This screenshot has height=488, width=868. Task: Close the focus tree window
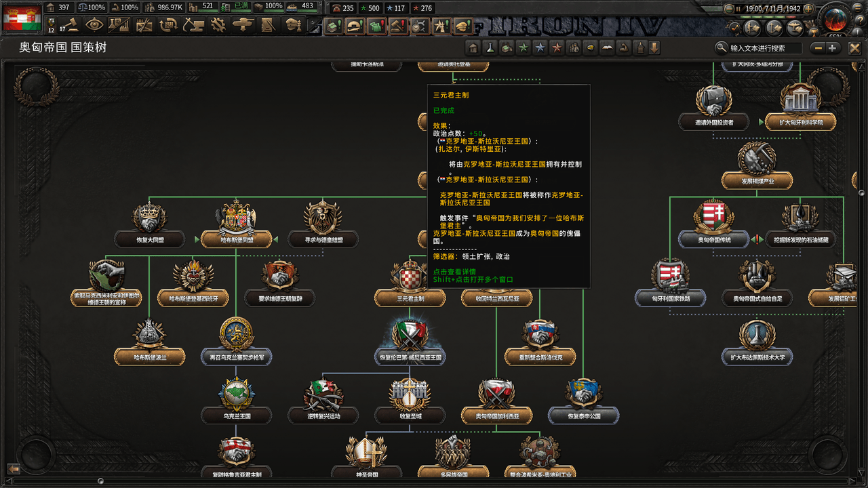(x=854, y=48)
